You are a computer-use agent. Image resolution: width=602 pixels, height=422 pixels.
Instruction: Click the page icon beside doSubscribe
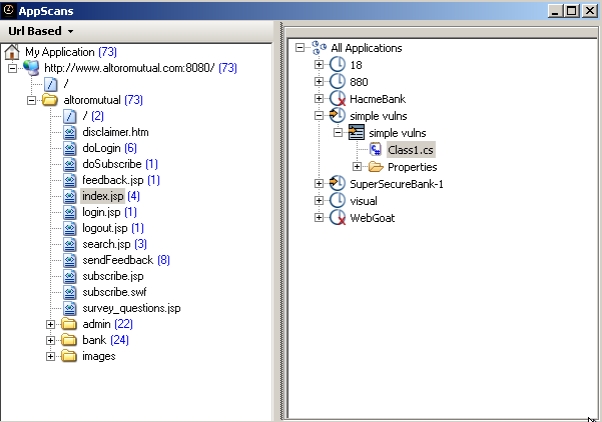(x=69, y=164)
